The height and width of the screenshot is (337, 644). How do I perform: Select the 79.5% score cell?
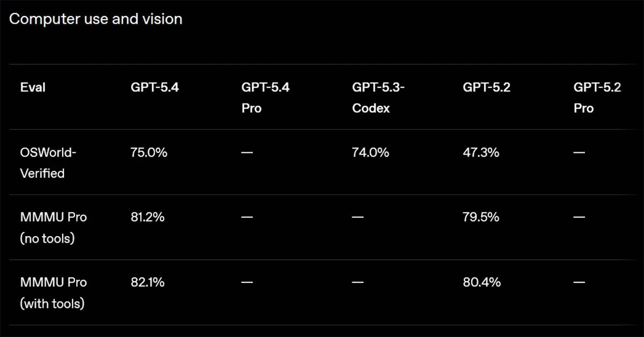click(x=481, y=217)
